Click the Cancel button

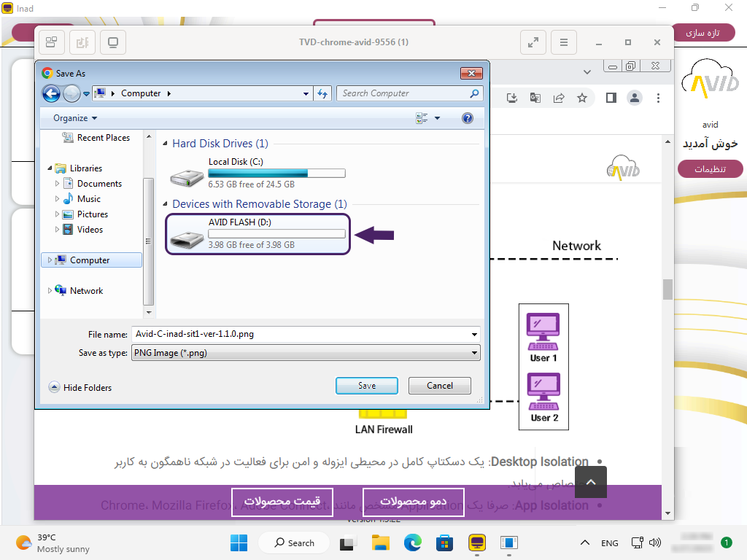point(440,386)
